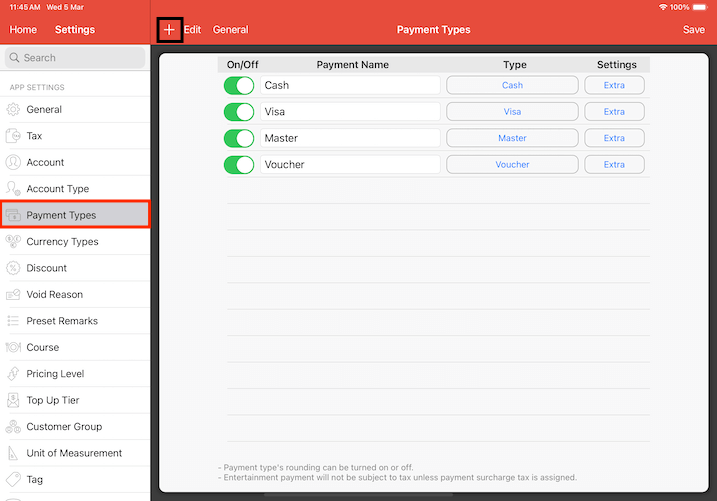Open Tax settings via its sidebar icon
The image size is (717, 501).
[13, 136]
